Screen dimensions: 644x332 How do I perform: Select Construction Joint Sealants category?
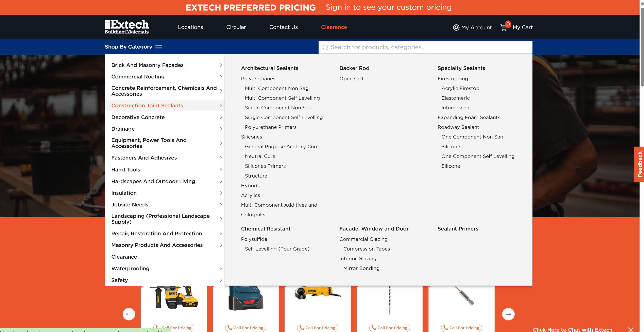147,105
